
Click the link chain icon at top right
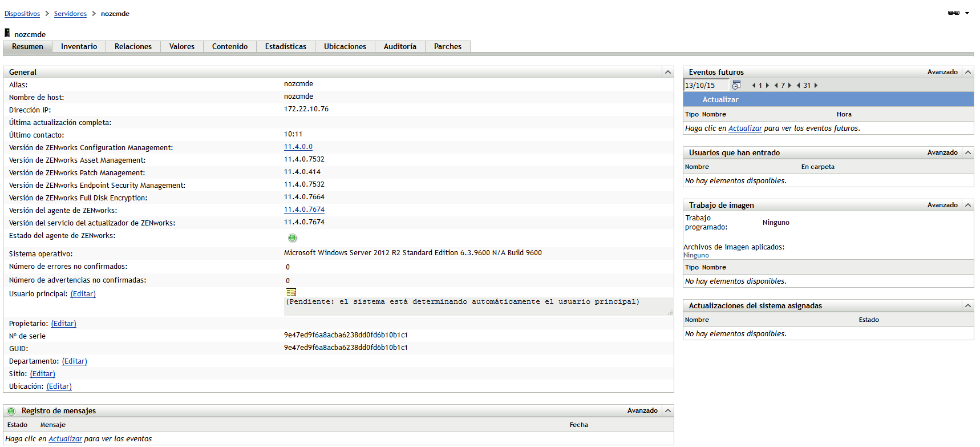pos(953,13)
